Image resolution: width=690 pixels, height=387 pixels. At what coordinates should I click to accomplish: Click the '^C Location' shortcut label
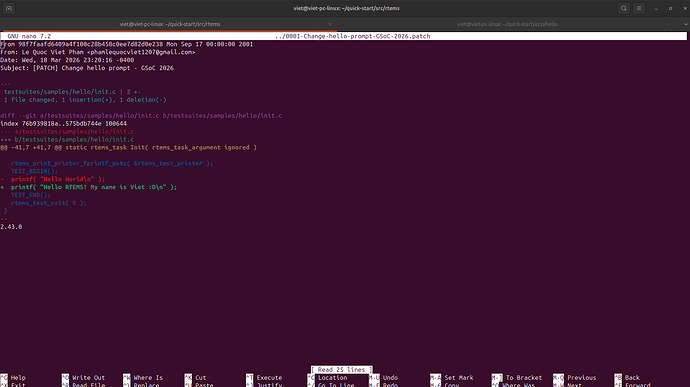tap(327, 377)
